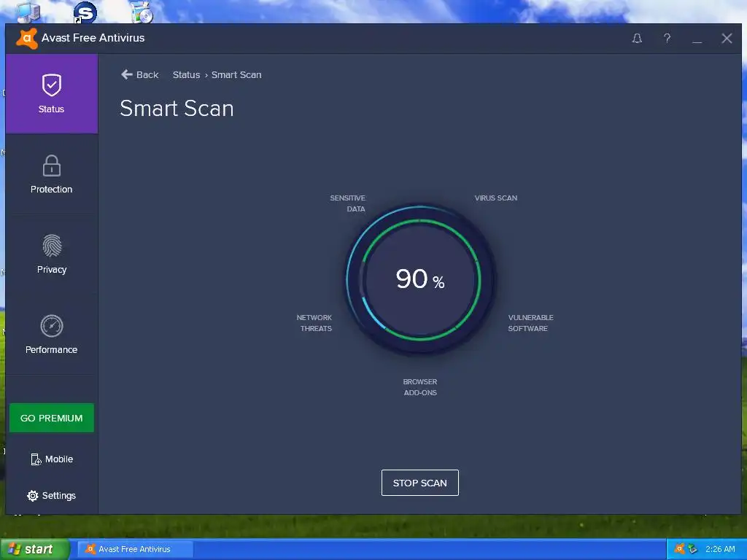The image size is (747, 560).
Task: Click the Status breadcrumb link
Action: (186, 75)
